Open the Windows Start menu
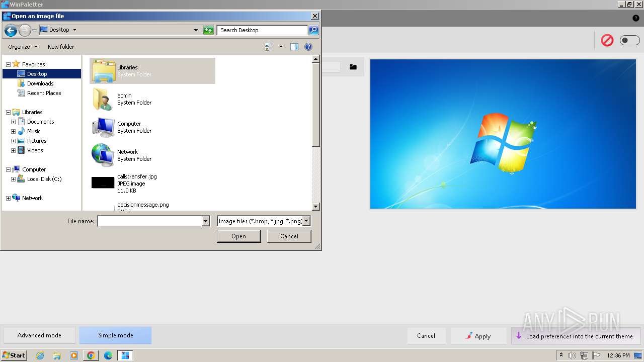Viewport: 644px width, 362px height. [14, 355]
